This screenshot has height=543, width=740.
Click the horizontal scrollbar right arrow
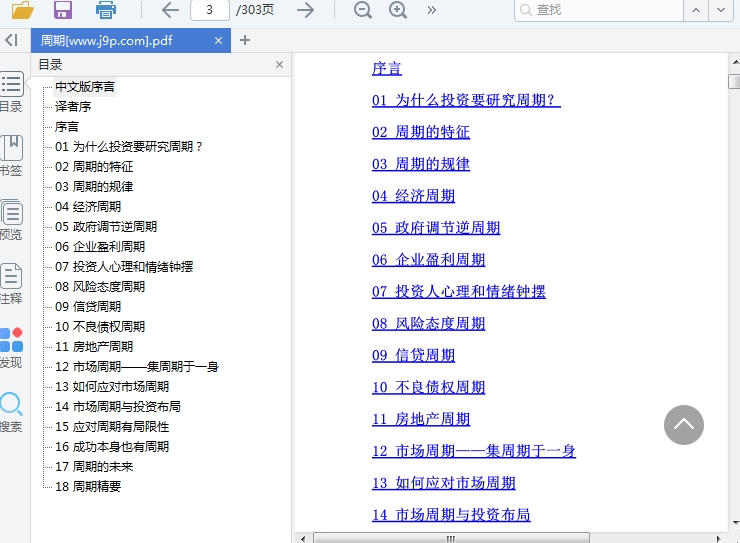pos(718,538)
